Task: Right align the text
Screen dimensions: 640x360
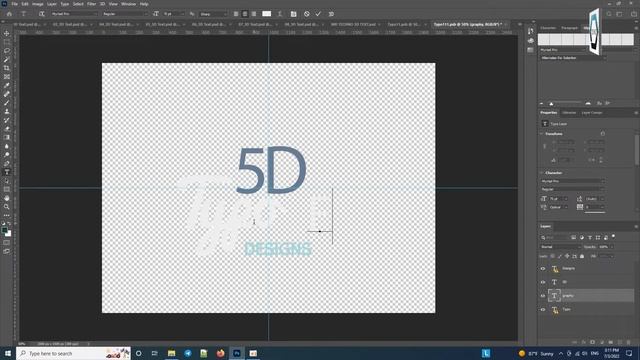Action: coord(254,14)
